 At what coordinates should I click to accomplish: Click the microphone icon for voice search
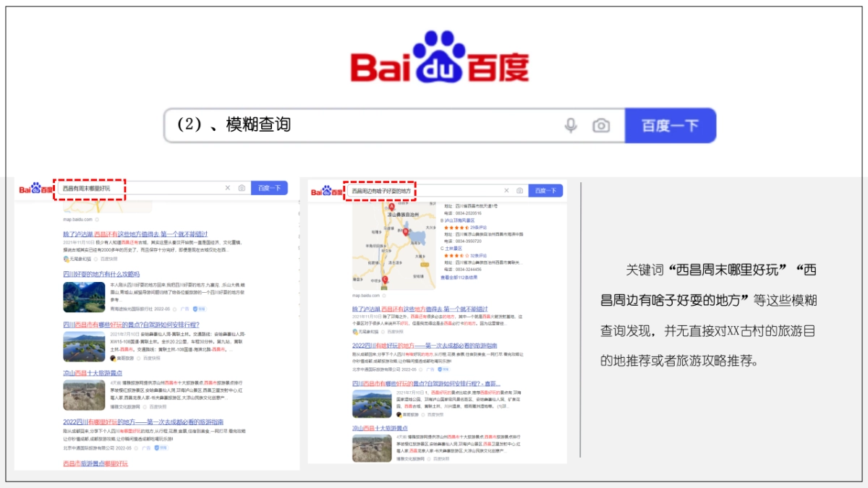pyautogui.click(x=571, y=124)
